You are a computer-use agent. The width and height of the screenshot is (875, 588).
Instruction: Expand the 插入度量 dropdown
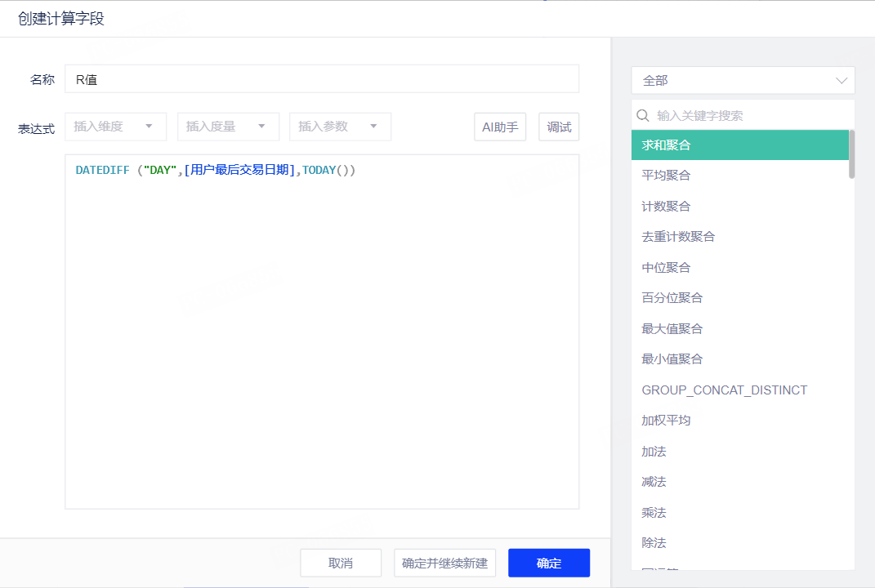point(228,127)
